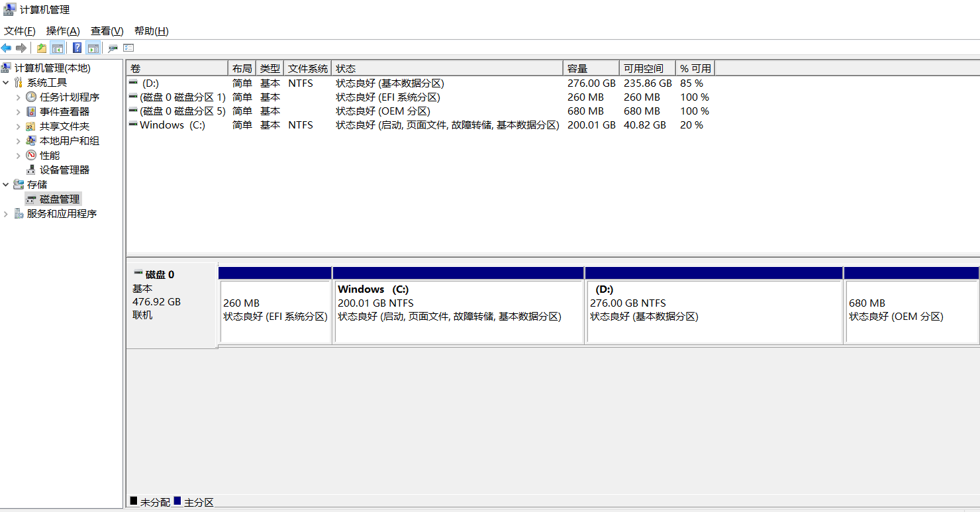Image resolution: width=980 pixels, height=512 pixels.
Task: Expand the 服务和应用程序 node arrow
Action: [x=6, y=213]
